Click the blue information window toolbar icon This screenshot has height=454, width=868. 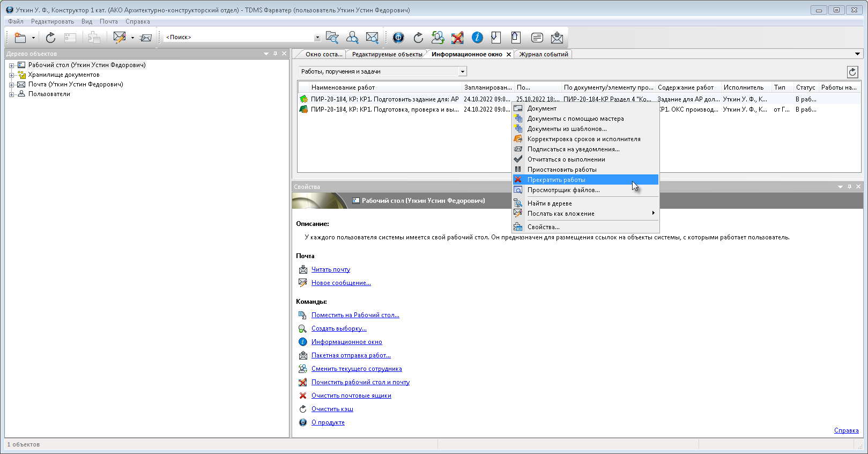coord(477,38)
